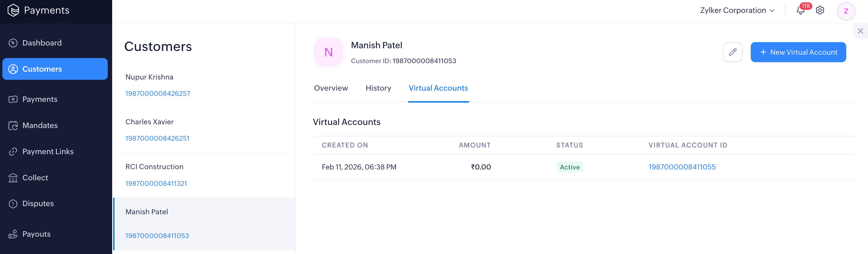
Task: Click the Payment Links chain icon
Action: click(13, 152)
